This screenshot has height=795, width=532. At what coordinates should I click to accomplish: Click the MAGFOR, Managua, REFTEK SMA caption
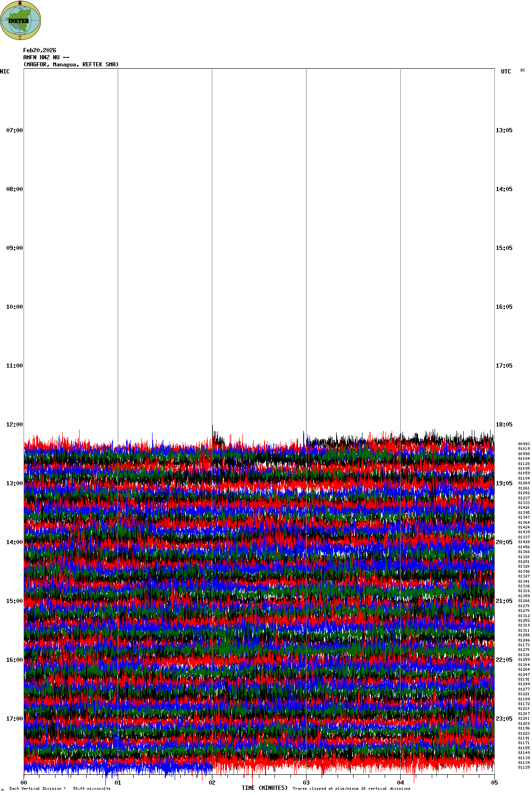(71, 64)
